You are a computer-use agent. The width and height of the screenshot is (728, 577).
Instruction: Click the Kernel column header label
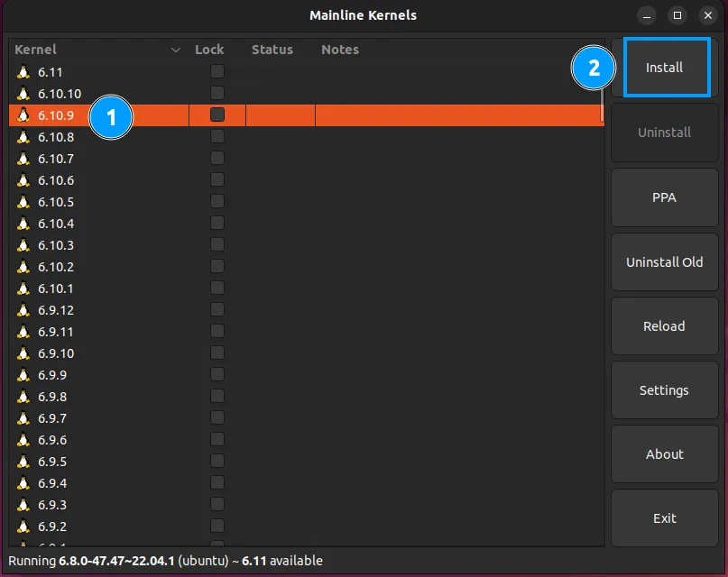(35, 50)
